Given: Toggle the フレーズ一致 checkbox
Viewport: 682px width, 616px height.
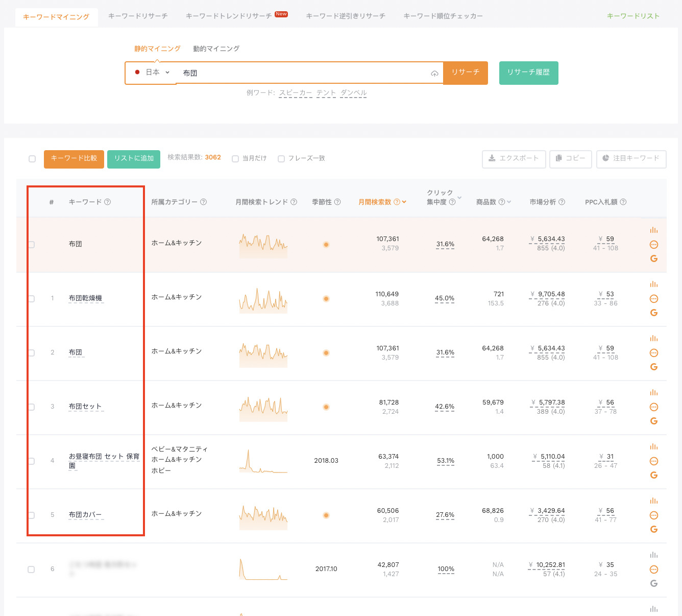Looking at the screenshot, I should click(281, 159).
